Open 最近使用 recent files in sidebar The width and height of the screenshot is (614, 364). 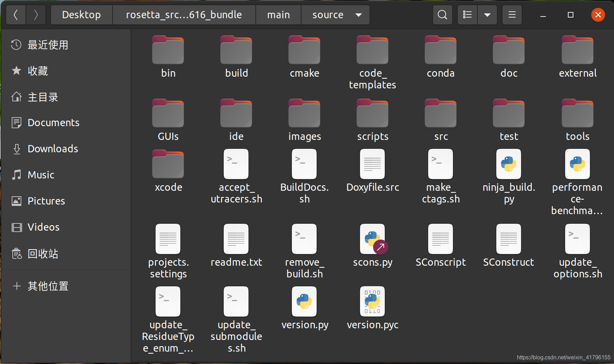point(65,45)
